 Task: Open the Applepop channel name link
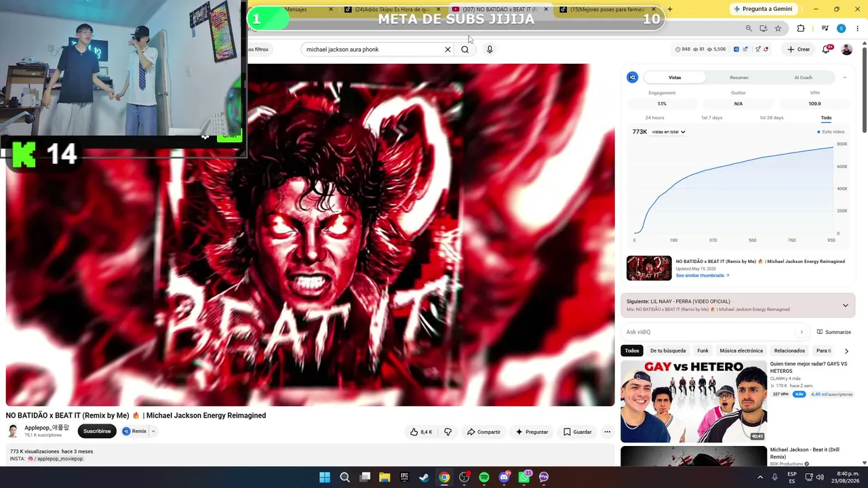tap(47, 428)
